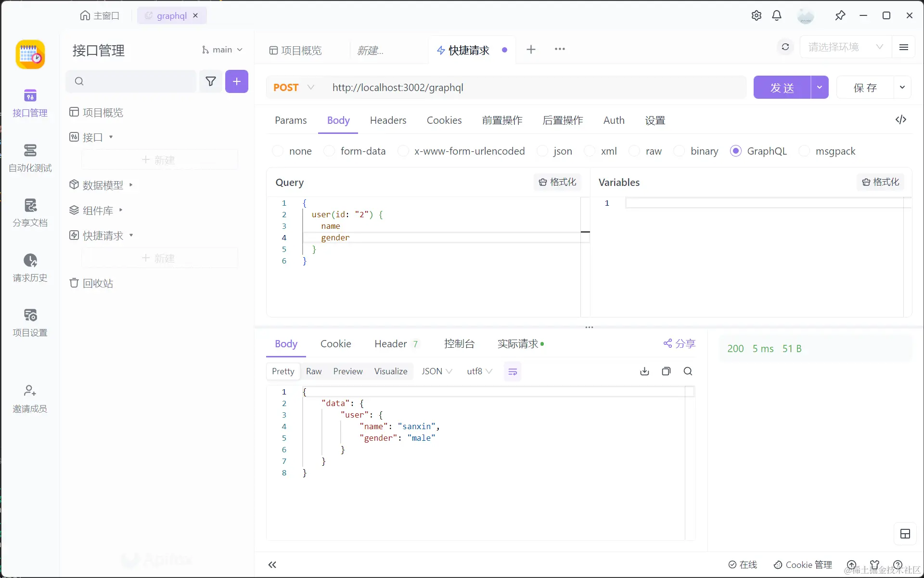This screenshot has width=924, height=578.
Task: Copy the response body content
Action: 666,371
